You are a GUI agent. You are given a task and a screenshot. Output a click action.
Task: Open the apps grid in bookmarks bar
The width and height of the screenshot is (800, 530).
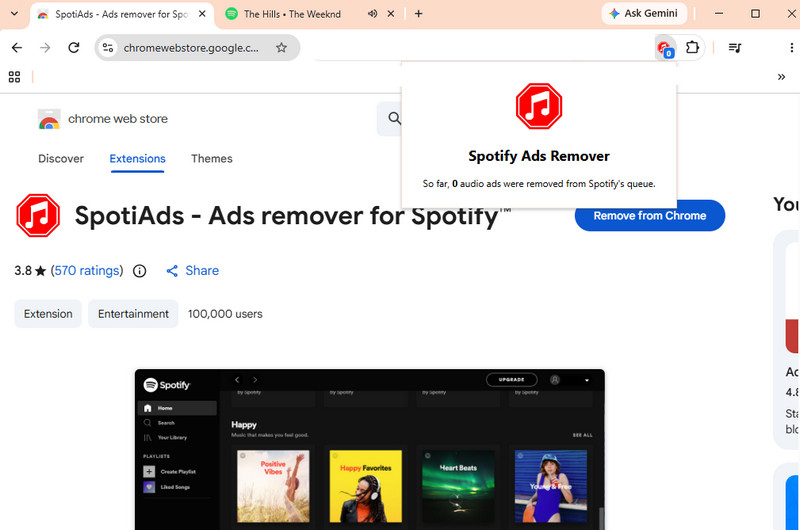coord(14,77)
